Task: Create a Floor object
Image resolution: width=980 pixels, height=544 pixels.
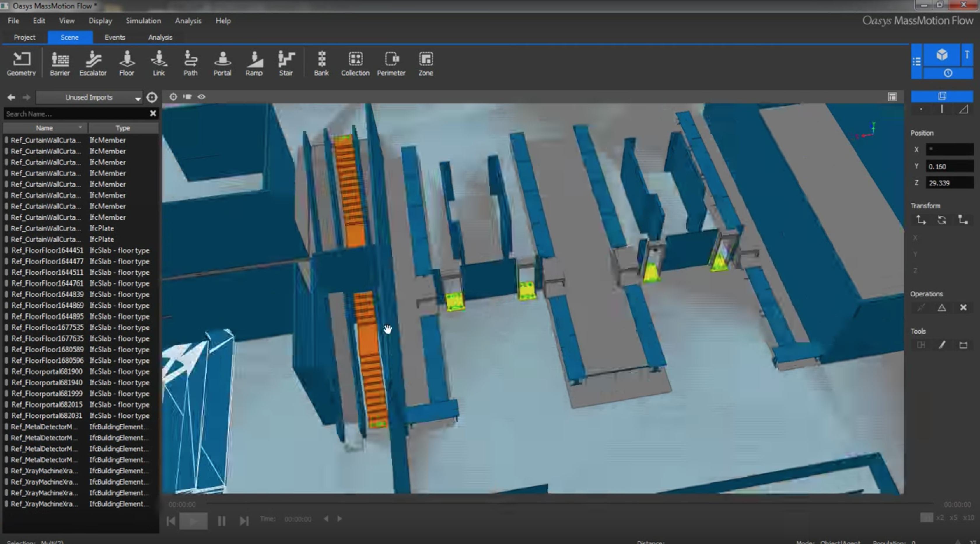Action: click(127, 64)
